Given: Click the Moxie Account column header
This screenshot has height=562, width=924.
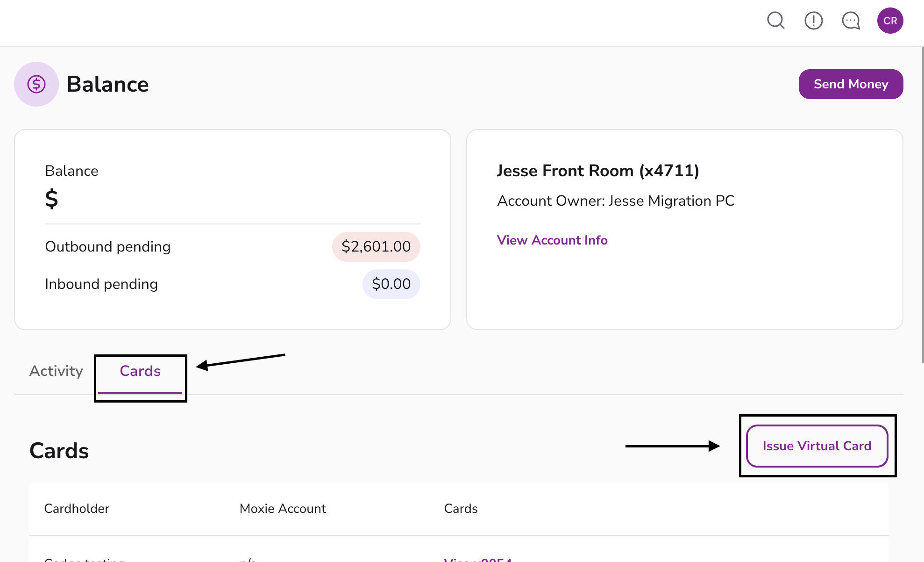Looking at the screenshot, I should click(x=283, y=509).
